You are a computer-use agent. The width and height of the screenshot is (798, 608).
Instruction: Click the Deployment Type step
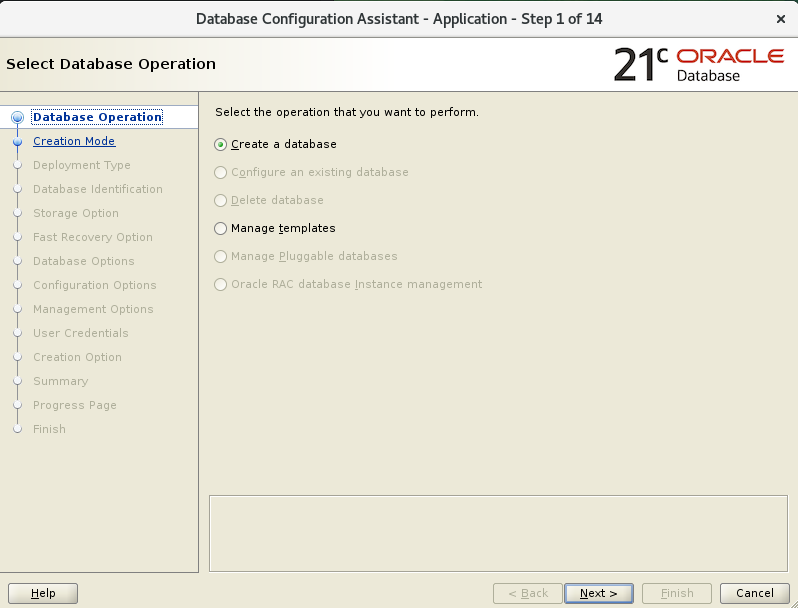(x=82, y=165)
